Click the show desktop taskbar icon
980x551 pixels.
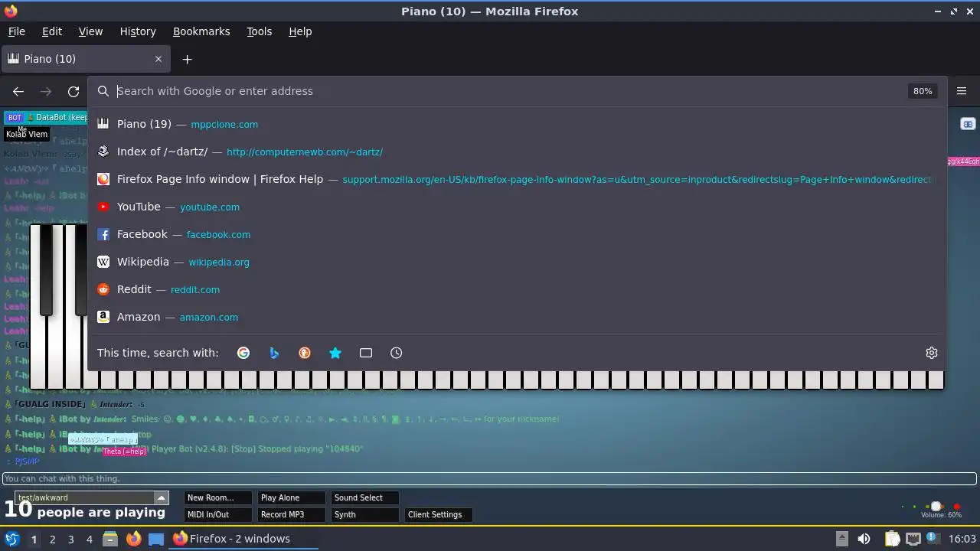click(x=156, y=539)
